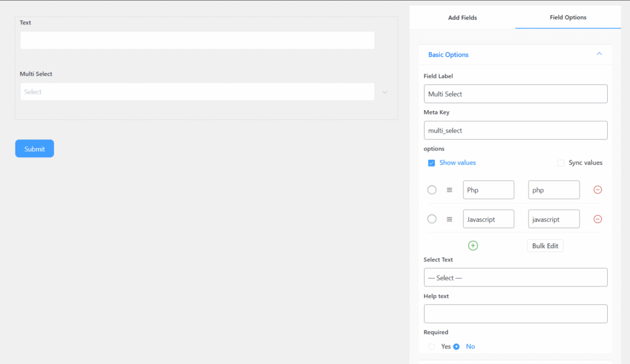Uncheck the Show values checkbox

[431, 163]
